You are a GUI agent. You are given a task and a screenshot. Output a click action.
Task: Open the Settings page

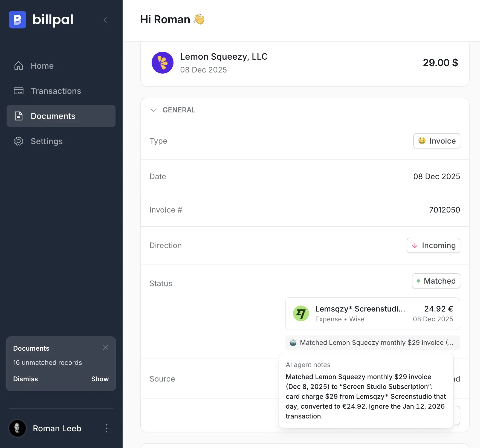pyautogui.click(x=61, y=141)
